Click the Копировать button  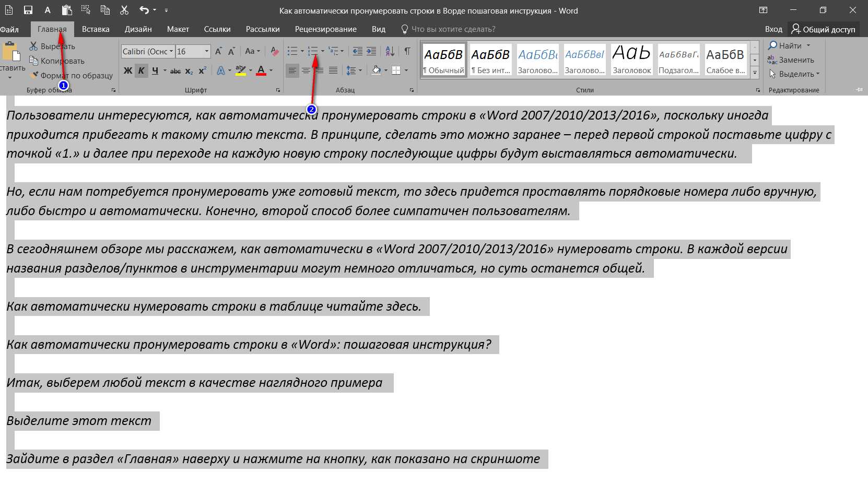pyautogui.click(x=57, y=61)
